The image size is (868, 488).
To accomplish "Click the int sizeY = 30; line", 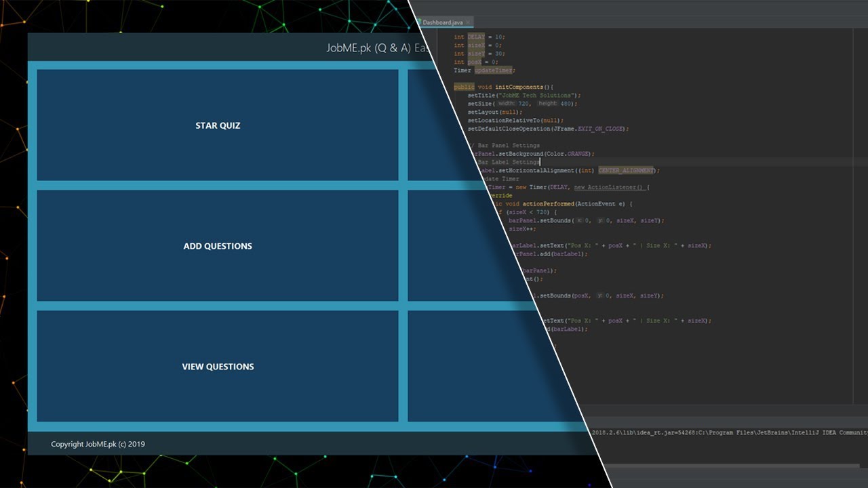I will pos(479,54).
